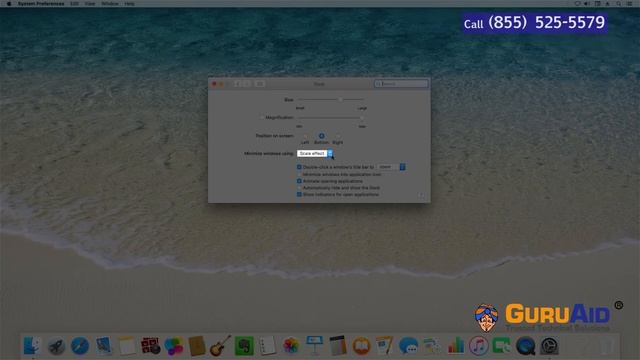
Task: Click the Show All grid button
Action: [x=260, y=84]
